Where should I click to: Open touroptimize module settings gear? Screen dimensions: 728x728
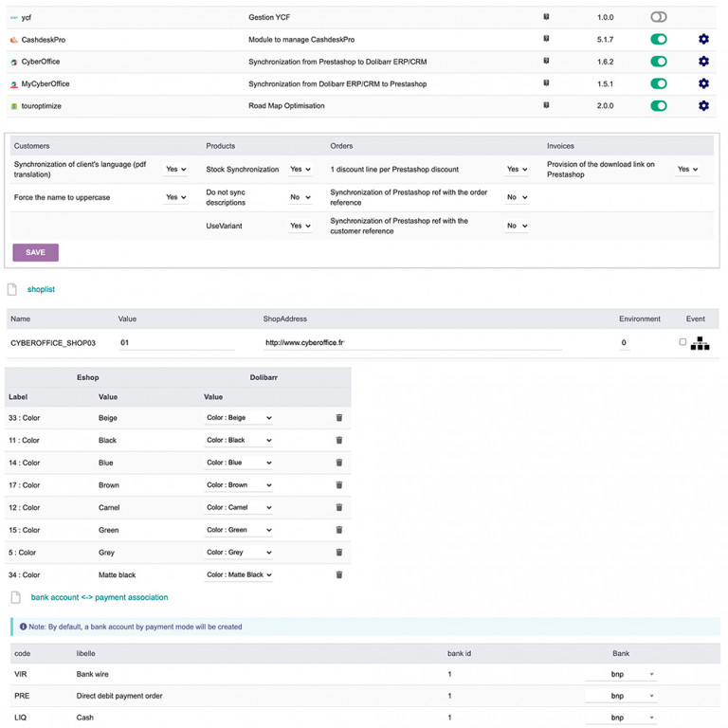(x=703, y=106)
